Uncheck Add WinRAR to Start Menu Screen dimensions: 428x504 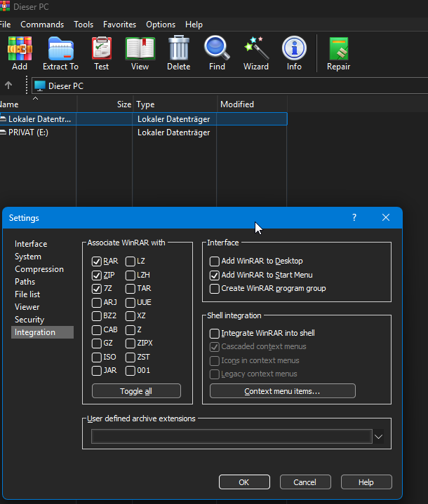[214, 275]
